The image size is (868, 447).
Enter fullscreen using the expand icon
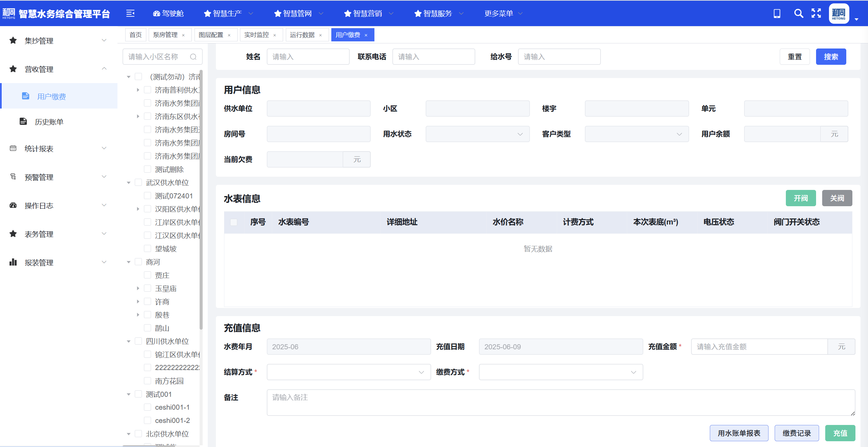click(x=816, y=13)
